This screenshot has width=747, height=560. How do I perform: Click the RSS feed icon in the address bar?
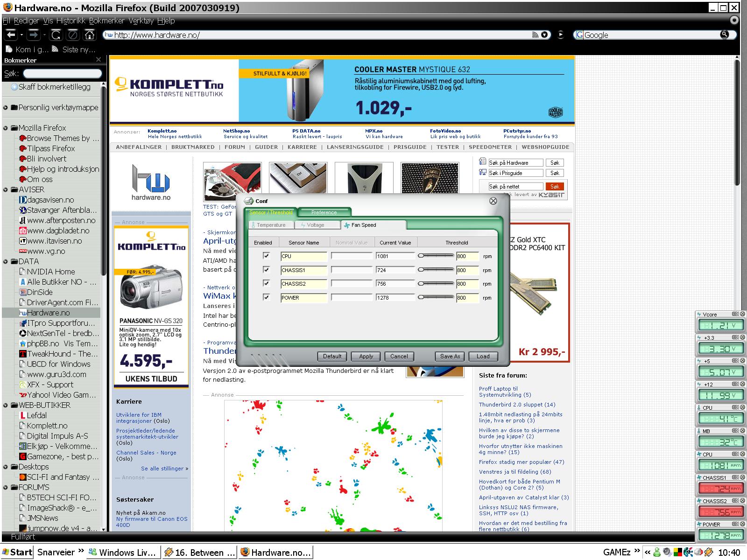[535, 35]
